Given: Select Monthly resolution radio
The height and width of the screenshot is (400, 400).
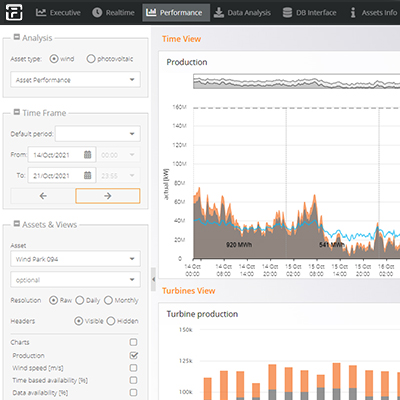Looking at the screenshot, I should click(108, 300).
